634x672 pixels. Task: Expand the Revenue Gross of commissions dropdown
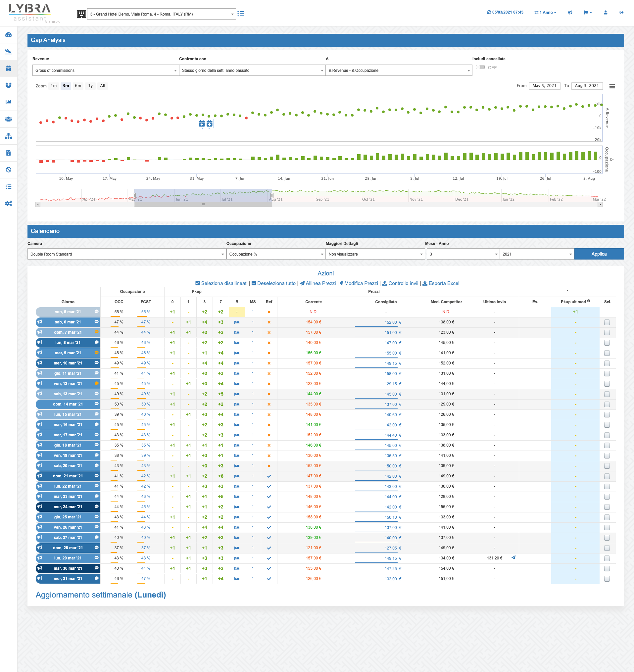point(106,70)
